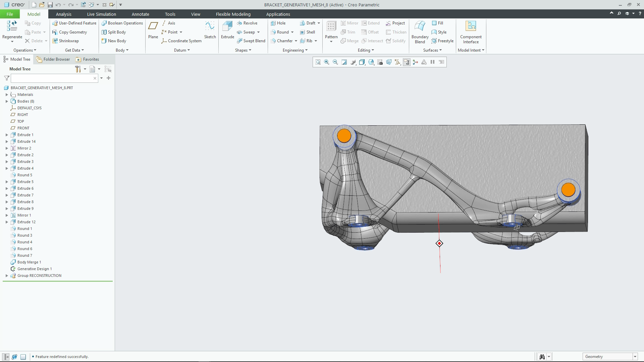Click the Boundary Blend icon

tap(420, 32)
